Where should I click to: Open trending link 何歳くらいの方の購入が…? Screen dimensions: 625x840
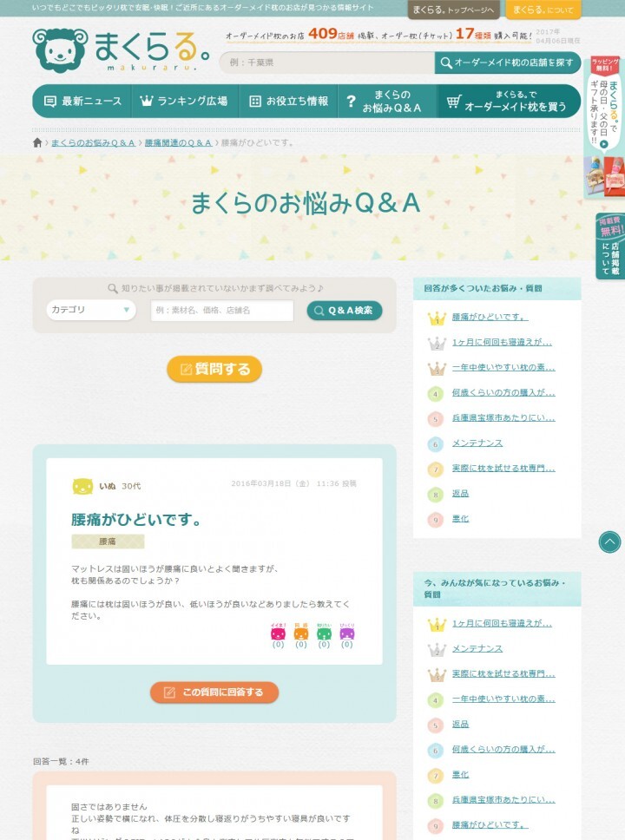503,750
